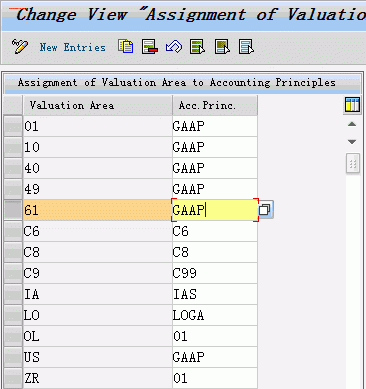Click the LOGA accounting principle field
366x389 pixels.
tap(215, 315)
